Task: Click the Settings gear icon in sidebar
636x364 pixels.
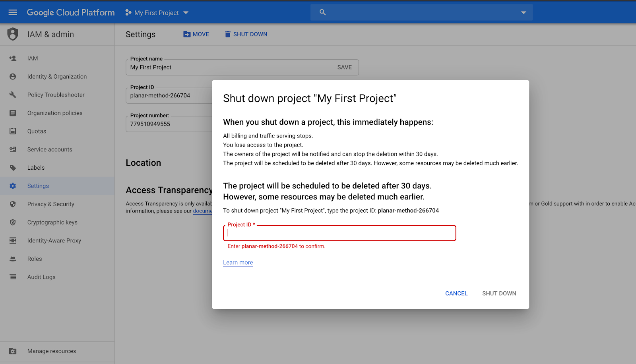Action: click(x=13, y=186)
